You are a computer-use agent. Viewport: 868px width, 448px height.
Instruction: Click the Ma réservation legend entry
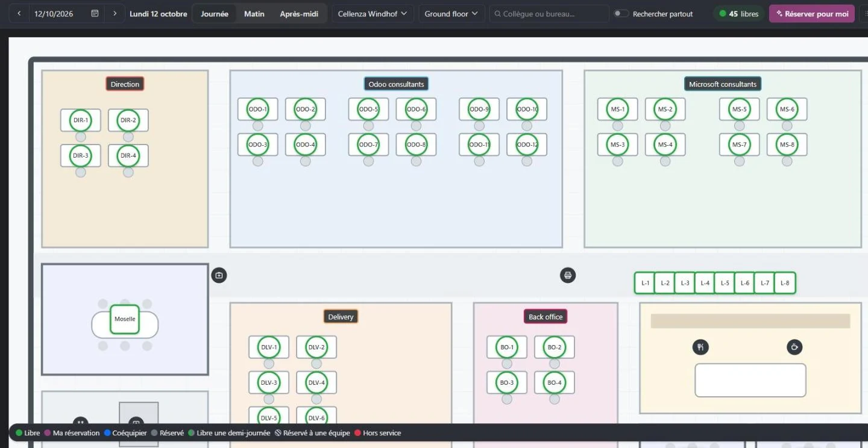click(72, 433)
